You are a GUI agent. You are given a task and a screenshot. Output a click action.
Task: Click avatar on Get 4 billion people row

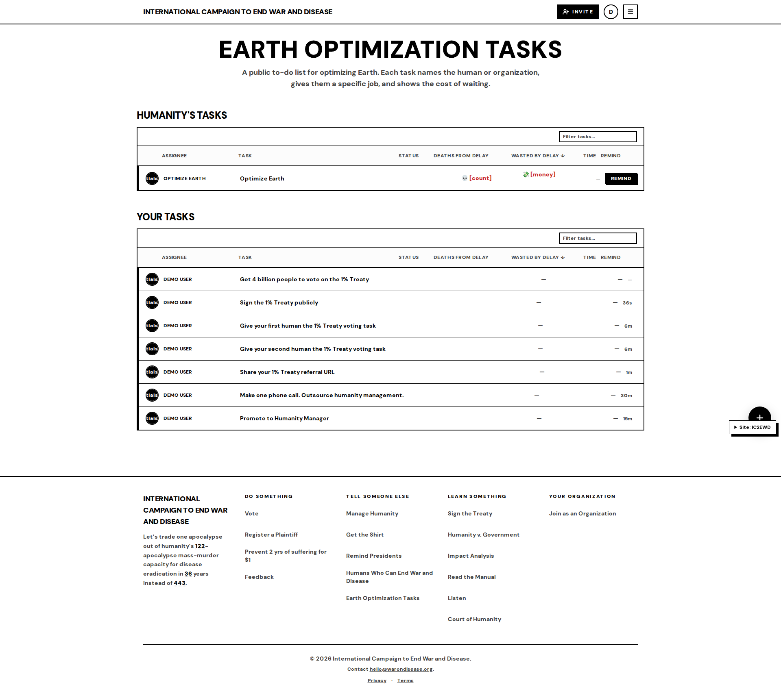coord(152,279)
